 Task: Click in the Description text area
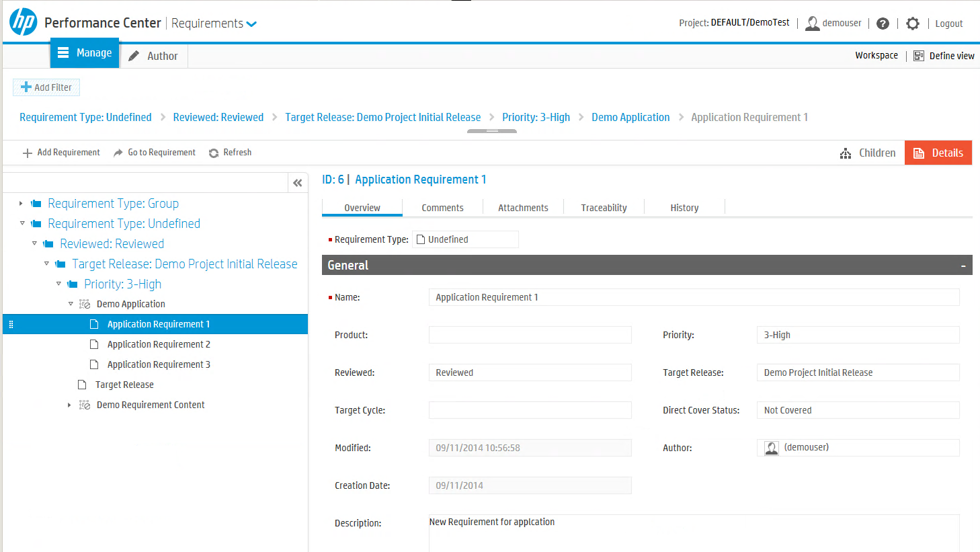[694, 533]
